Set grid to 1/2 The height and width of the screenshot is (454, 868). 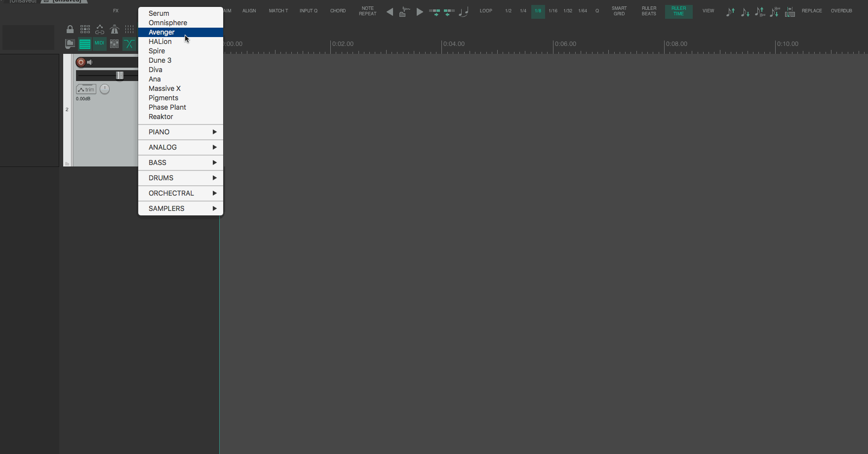tap(509, 11)
